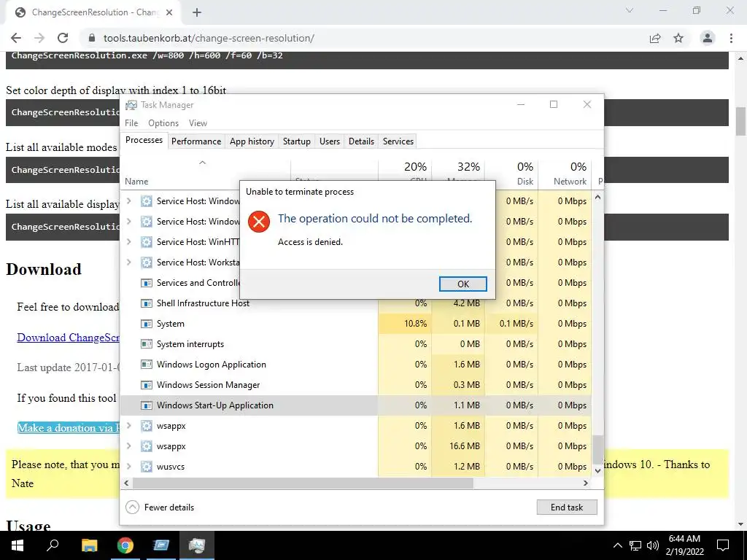Expand the Service Host: WinHTT row
Viewport: 747px width, 560px height.
pos(128,241)
